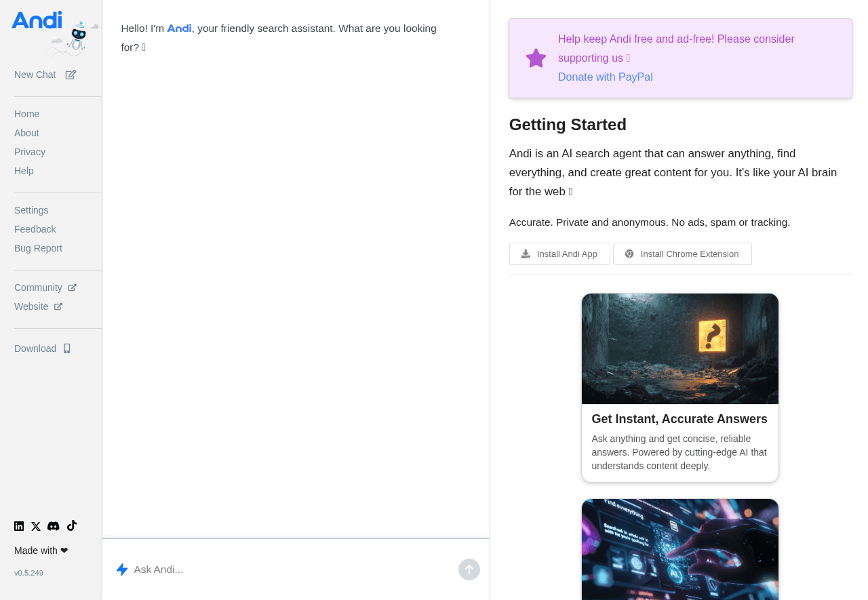Screen dimensions: 868x600
Task: Open Andi's TikTok icon
Action: [x=71, y=525]
